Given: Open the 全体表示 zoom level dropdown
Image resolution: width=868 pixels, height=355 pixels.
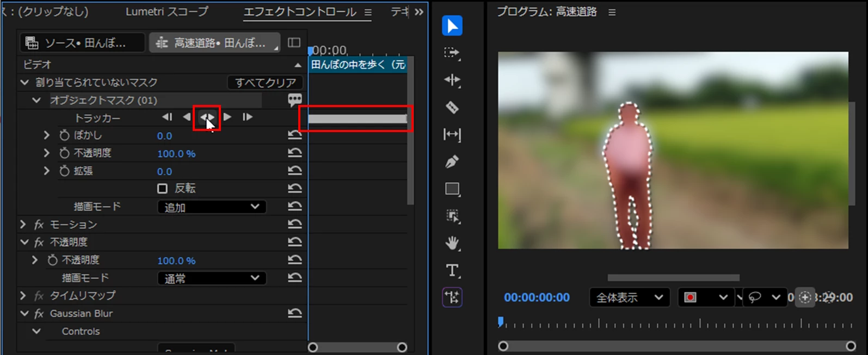Looking at the screenshot, I should [630, 297].
